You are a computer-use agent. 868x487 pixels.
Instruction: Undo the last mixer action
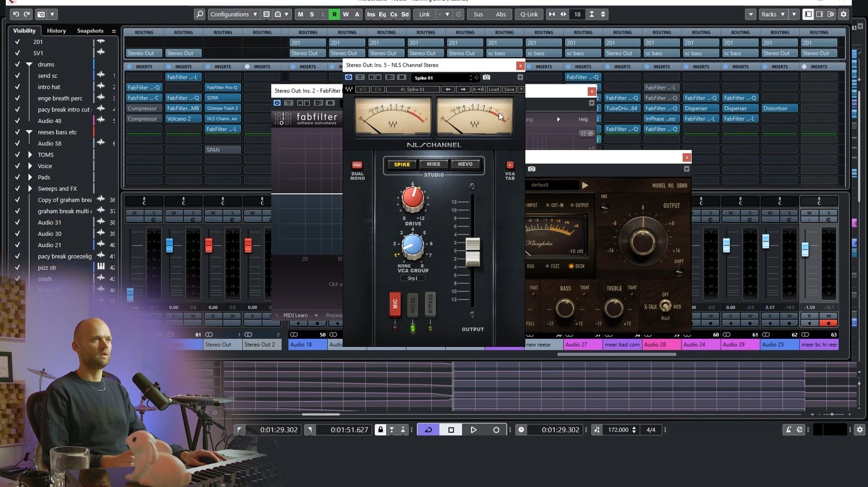(16, 14)
